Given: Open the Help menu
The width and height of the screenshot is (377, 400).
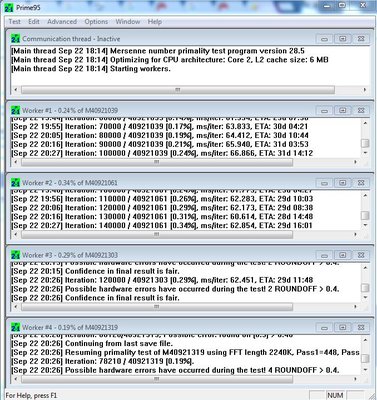Looking at the screenshot, I should click(x=155, y=22).
